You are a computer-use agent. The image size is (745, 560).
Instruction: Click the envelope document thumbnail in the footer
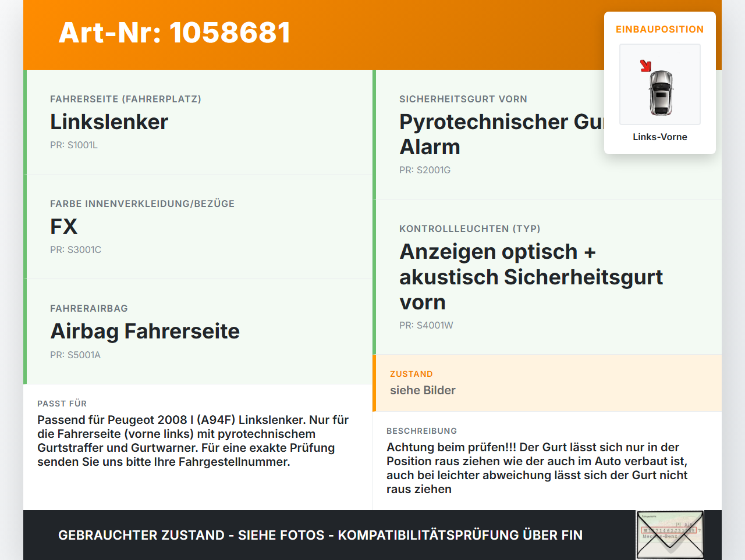click(670, 535)
